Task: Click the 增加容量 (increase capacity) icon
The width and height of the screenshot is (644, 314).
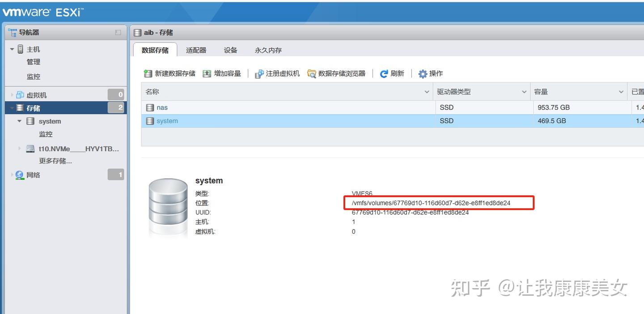Action: [x=207, y=73]
